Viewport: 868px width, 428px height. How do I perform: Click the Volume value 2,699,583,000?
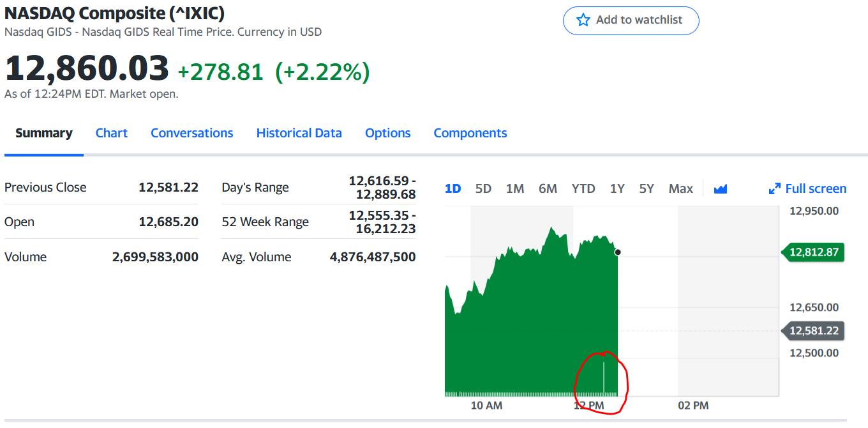click(155, 257)
